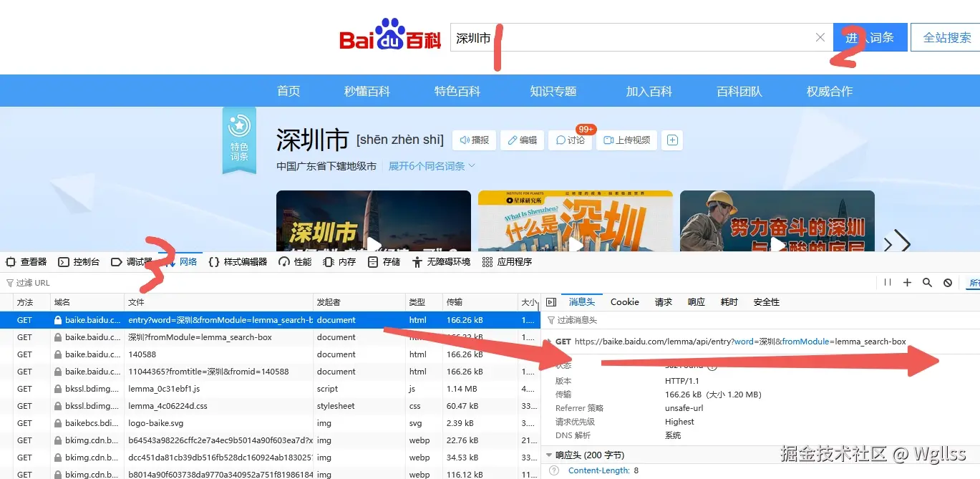
Task: Open the 查看器 inspector tool
Action: (26, 262)
